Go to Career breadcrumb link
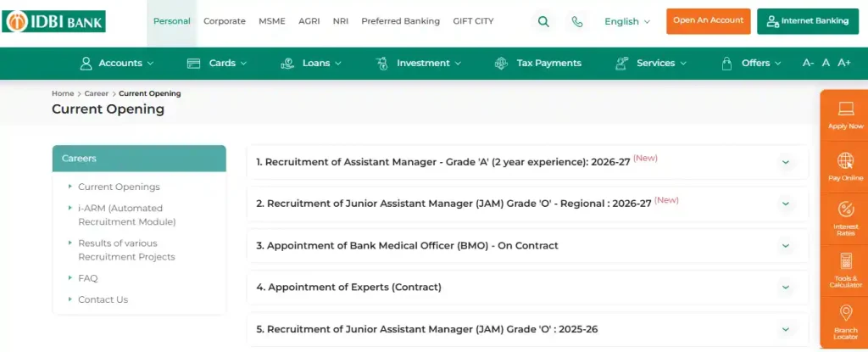Image resolution: width=868 pixels, height=352 pixels. pyautogui.click(x=96, y=93)
